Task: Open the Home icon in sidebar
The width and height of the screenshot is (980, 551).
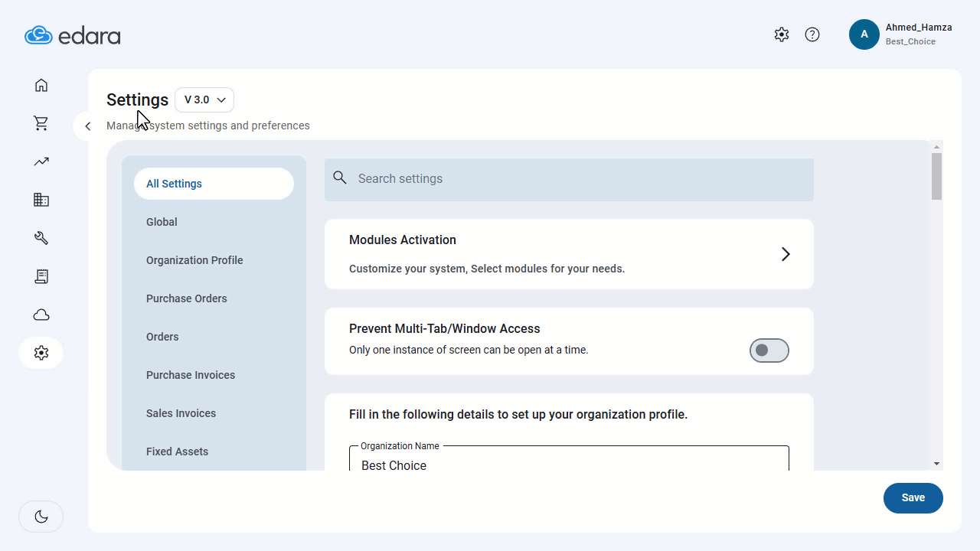Action: (41, 85)
